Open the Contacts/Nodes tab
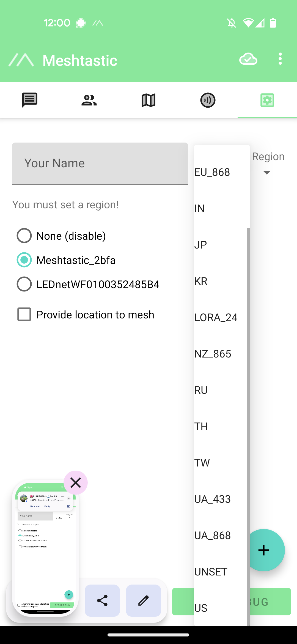The height and width of the screenshot is (644, 297). tap(89, 100)
